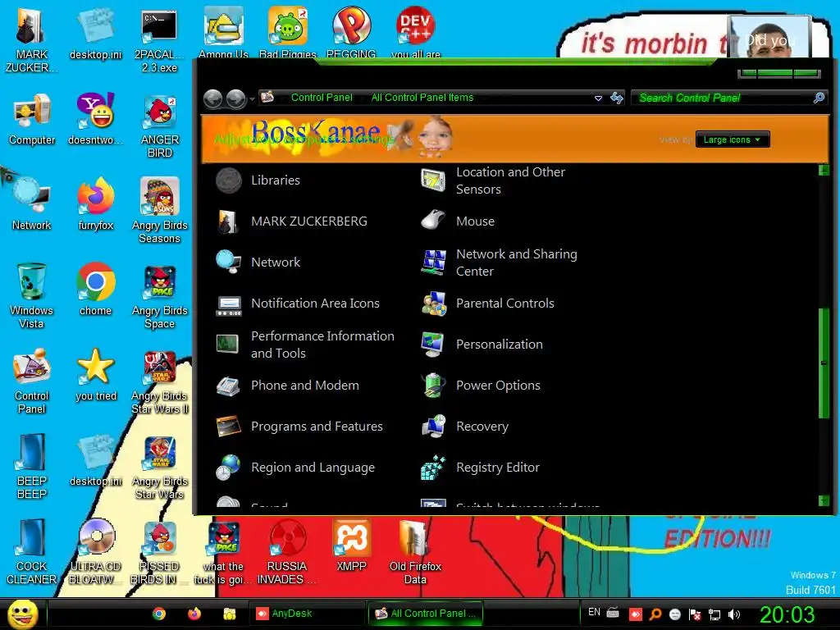Click Control Panel breadcrumb in address bar

tap(322, 98)
